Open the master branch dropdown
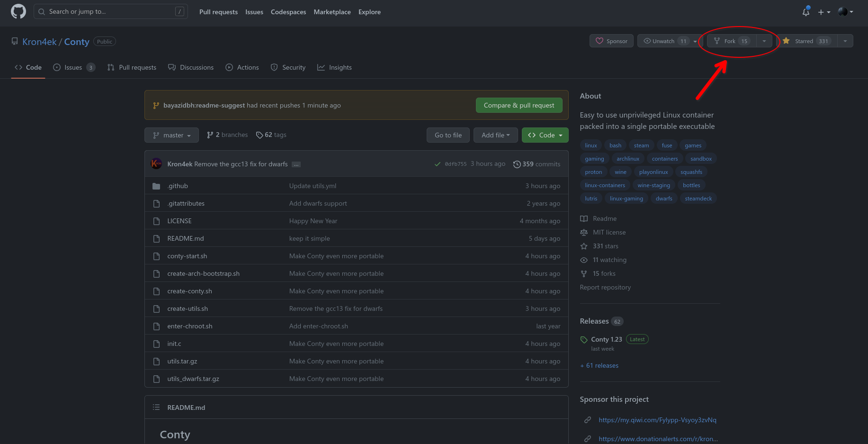Viewport: 868px width, 444px height. [x=171, y=135]
